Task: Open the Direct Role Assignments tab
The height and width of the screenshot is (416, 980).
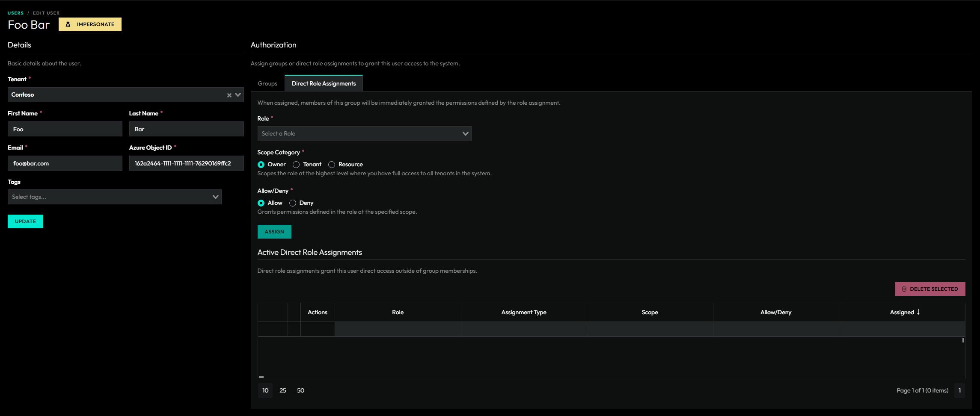Action: pos(324,83)
